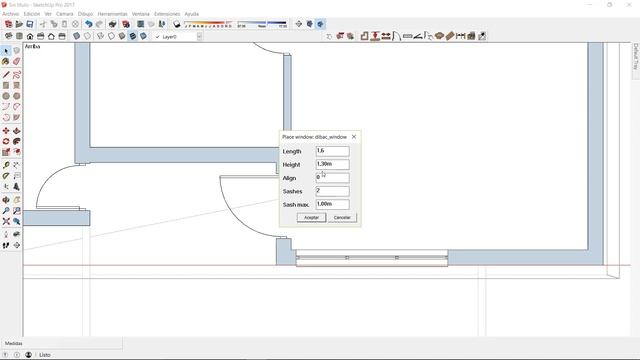Select the Follow Me tool
This screenshot has width=640, height=360.
[x=16, y=141]
